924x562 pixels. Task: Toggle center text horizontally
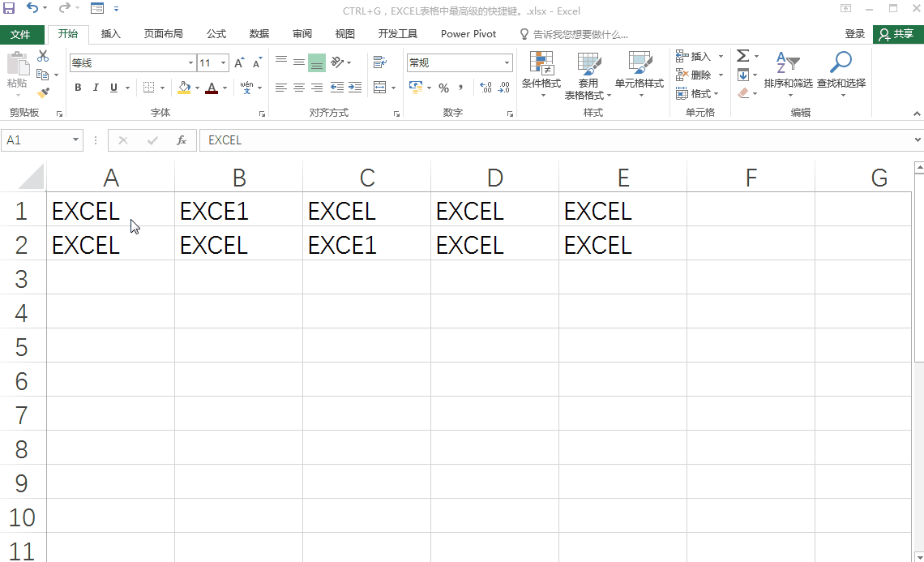[x=299, y=88]
